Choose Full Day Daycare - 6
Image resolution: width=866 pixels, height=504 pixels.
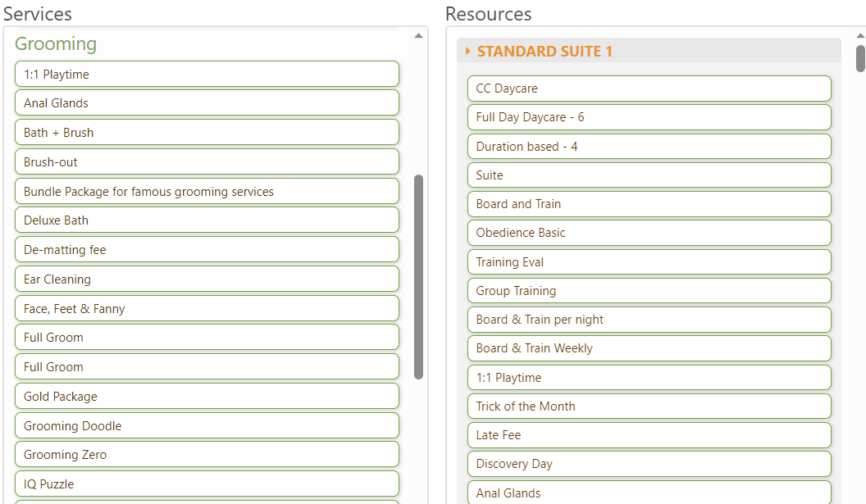click(649, 117)
